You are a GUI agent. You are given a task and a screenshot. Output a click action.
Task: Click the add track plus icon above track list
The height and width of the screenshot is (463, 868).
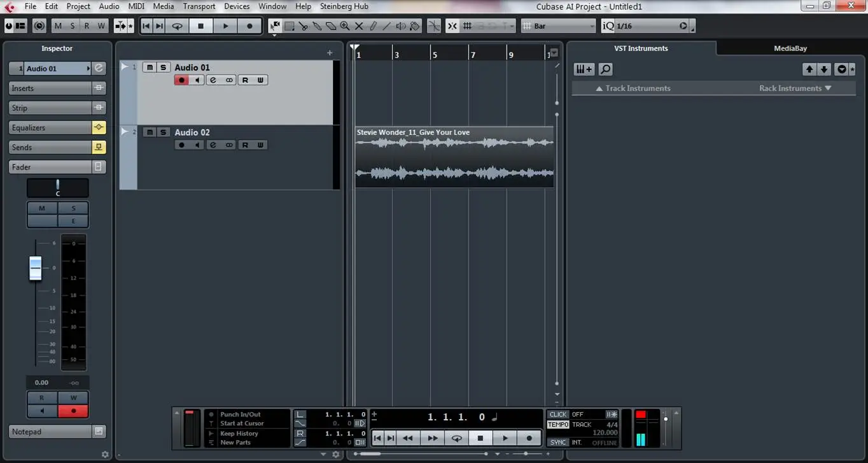330,53
